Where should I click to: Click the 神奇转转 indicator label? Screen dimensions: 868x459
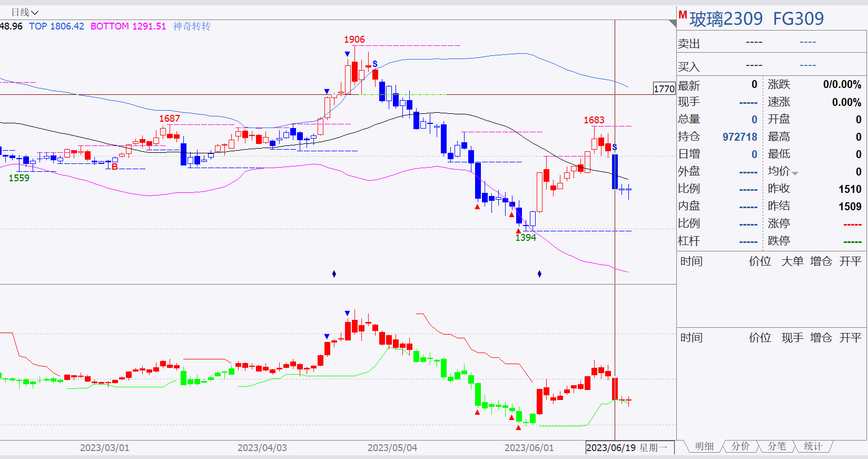click(192, 26)
